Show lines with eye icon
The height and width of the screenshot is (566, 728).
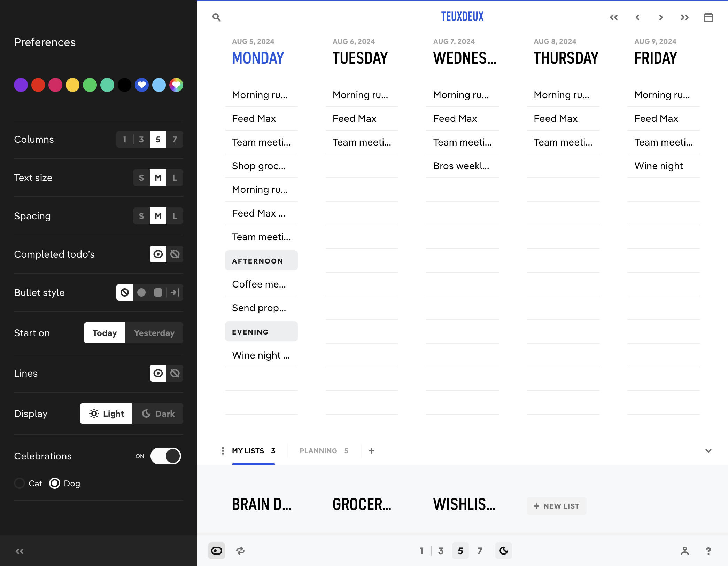158,373
